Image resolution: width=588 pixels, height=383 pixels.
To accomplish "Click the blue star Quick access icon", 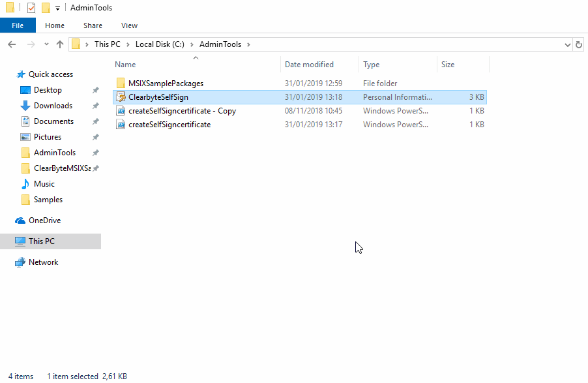I will (21, 74).
